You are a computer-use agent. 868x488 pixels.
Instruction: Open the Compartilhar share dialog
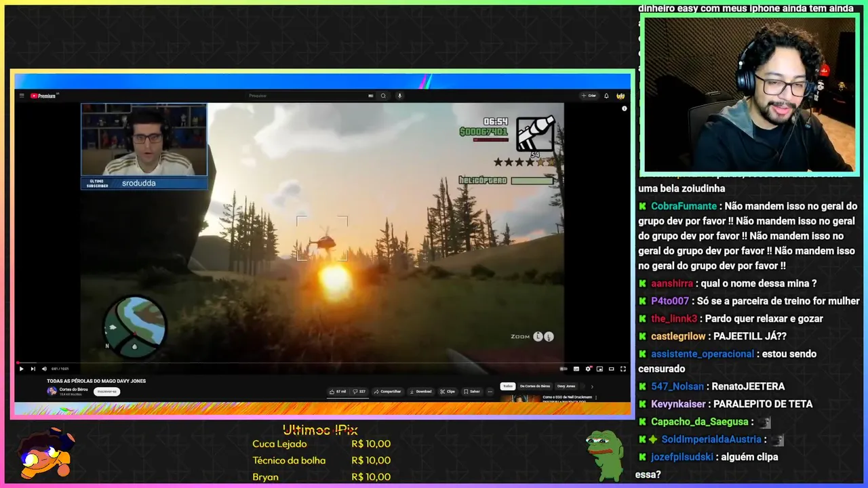[387, 391]
